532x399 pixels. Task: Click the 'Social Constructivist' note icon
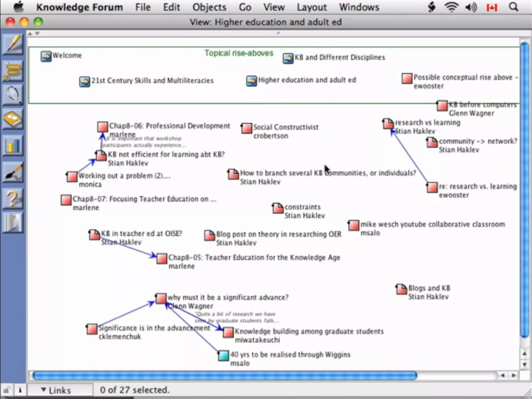point(246,128)
